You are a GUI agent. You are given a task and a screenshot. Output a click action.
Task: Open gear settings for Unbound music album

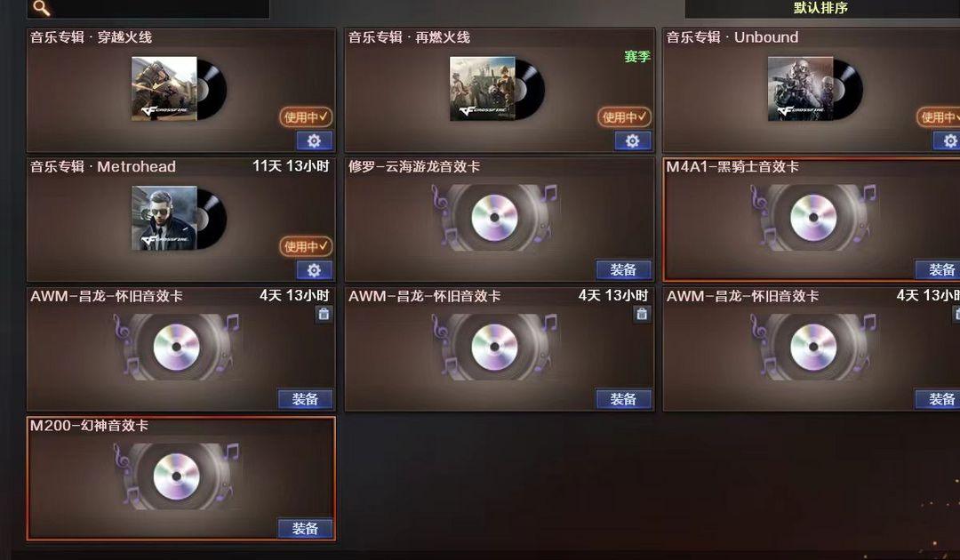[948, 140]
